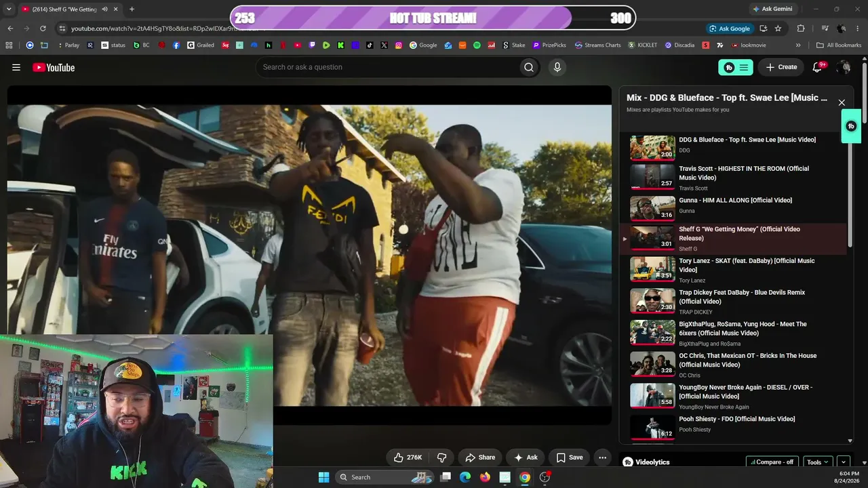
Task: Open the YouTube guide hamburger menu
Action: 16,67
